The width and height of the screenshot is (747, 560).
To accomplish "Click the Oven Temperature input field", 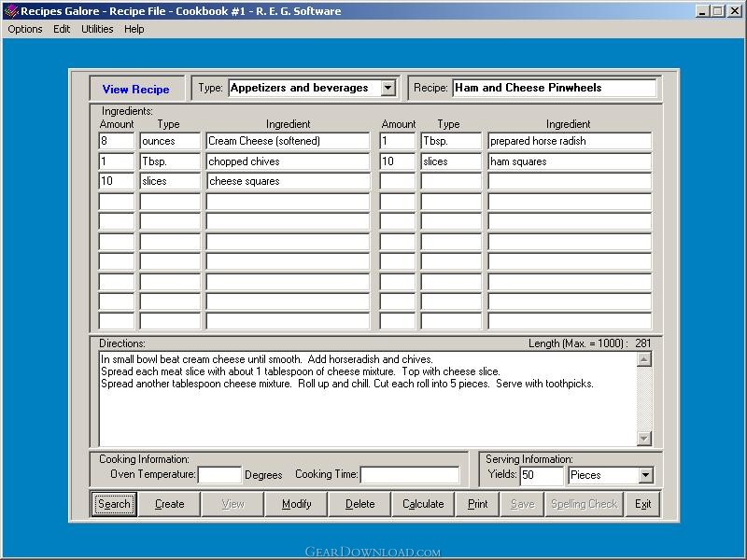I will click(219, 475).
